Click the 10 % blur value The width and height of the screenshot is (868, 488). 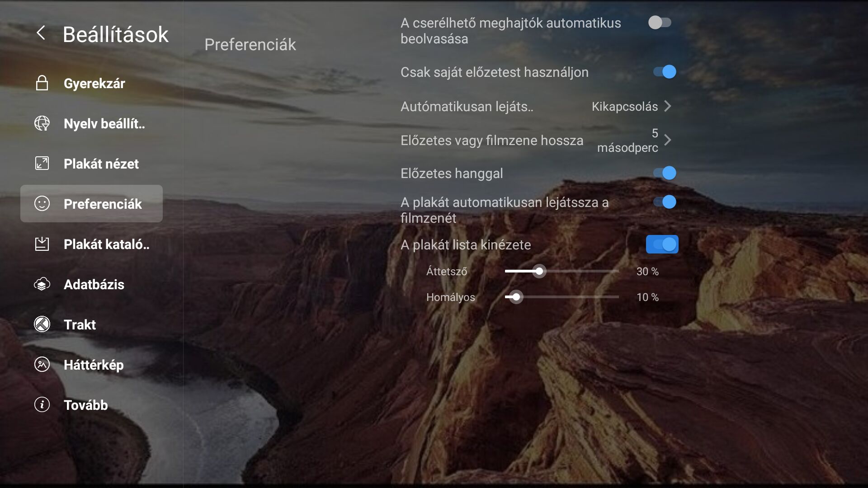(647, 297)
